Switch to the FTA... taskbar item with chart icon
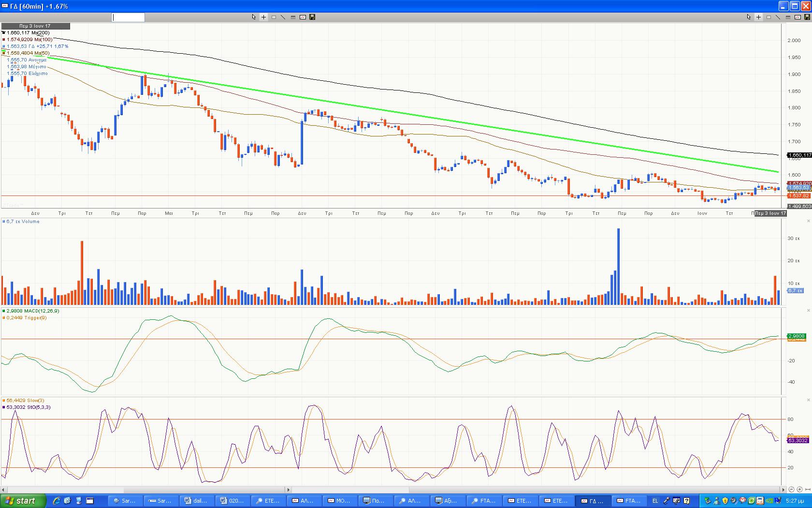 point(628,501)
